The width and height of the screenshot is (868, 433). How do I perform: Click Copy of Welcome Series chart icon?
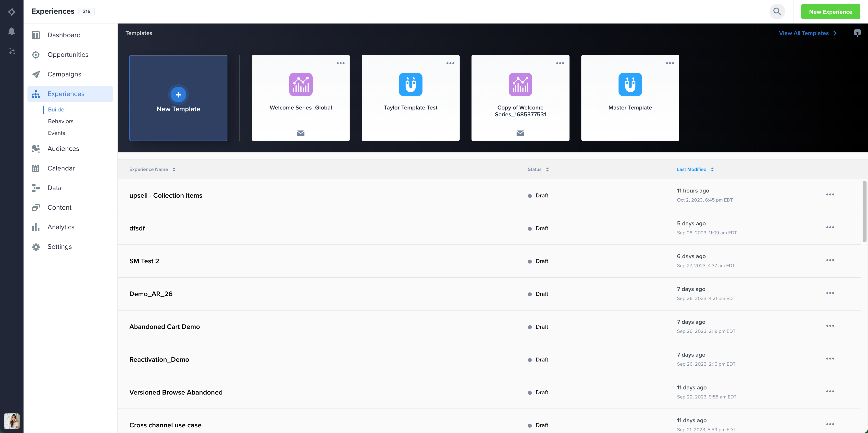(x=520, y=84)
